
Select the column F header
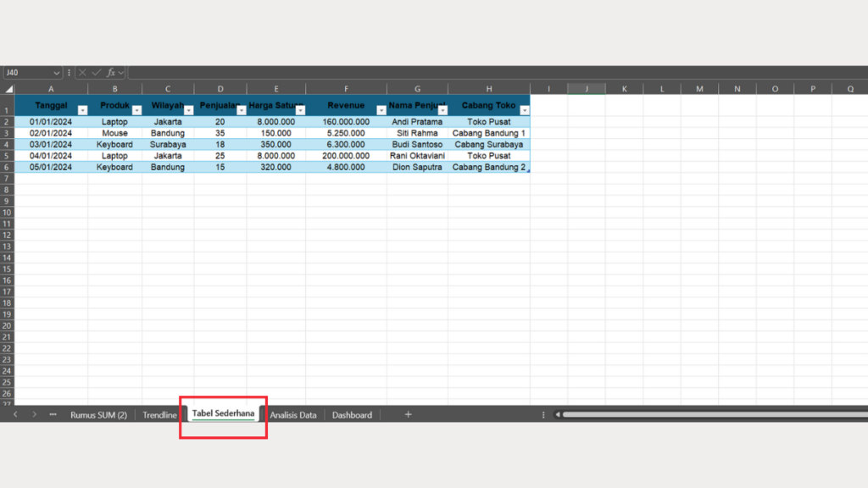coord(346,89)
